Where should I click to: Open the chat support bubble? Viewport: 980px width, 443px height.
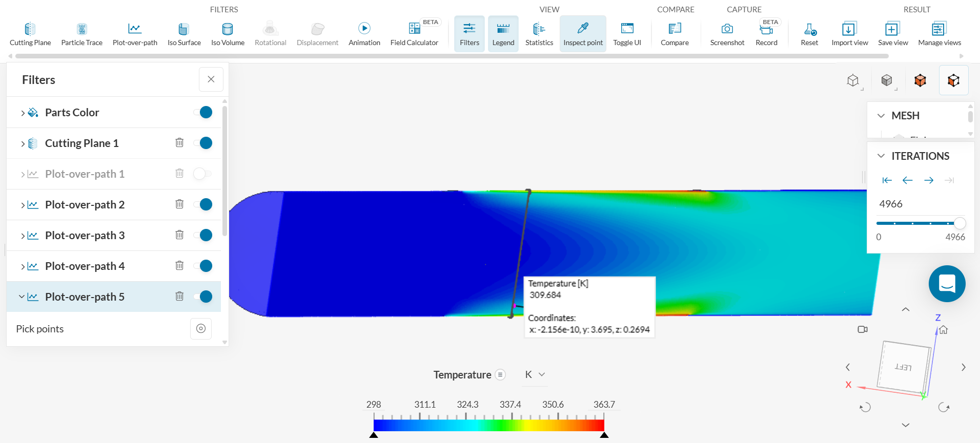tap(947, 284)
